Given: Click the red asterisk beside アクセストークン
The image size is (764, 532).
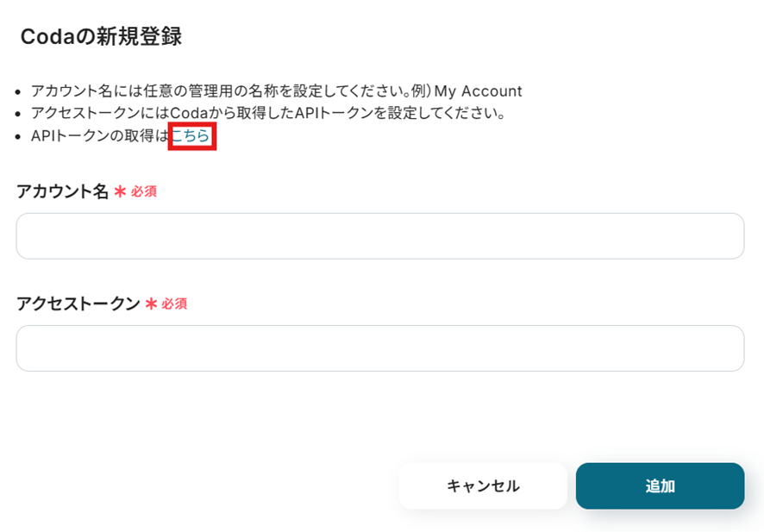Looking at the screenshot, I should (x=151, y=304).
